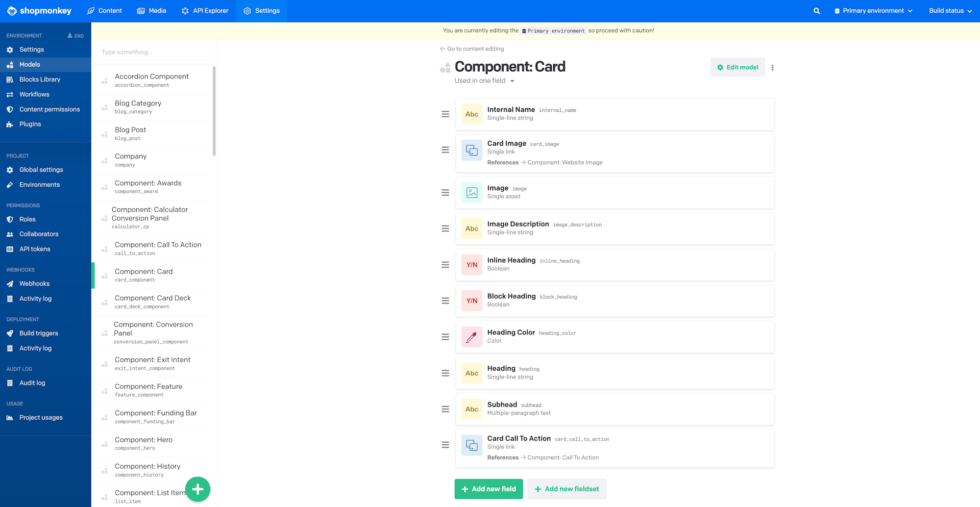Image resolution: width=980 pixels, height=507 pixels.
Task: Open Collaborators in sidebar
Action: (46, 234)
